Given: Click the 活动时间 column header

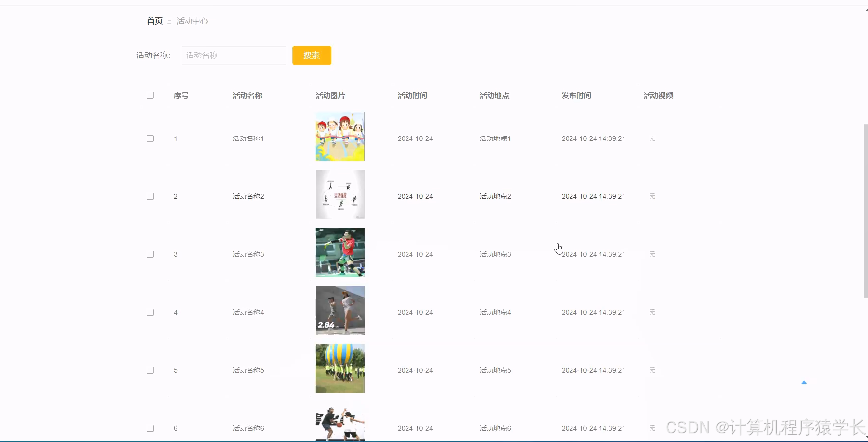Looking at the screenshot, I should click(x=412, y=95).
